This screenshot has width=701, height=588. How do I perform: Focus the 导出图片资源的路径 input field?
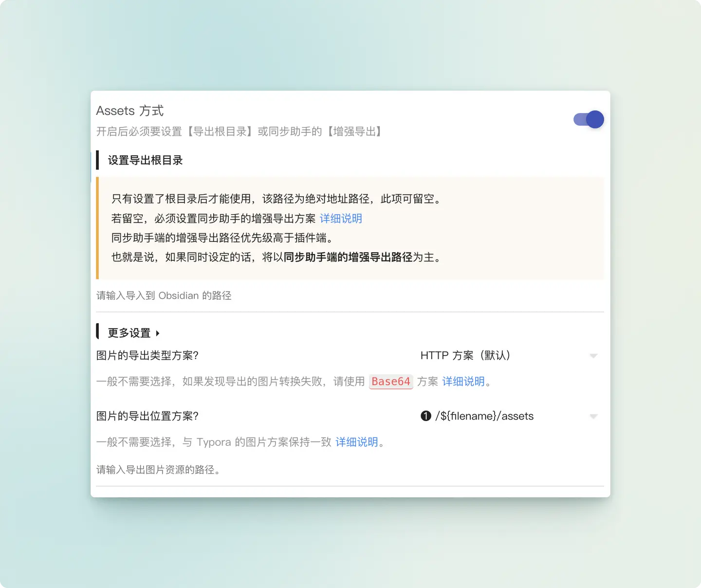pyautogui.click(x=350, y=470)
